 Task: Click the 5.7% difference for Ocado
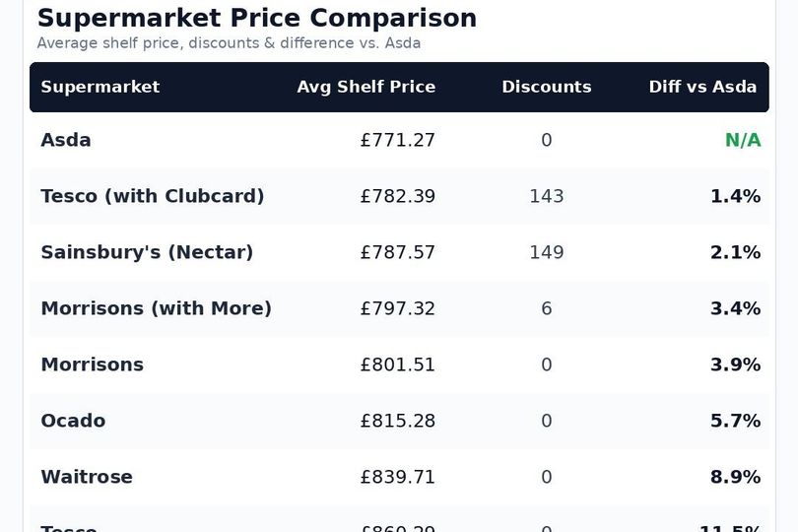click(x=735, y=421)
